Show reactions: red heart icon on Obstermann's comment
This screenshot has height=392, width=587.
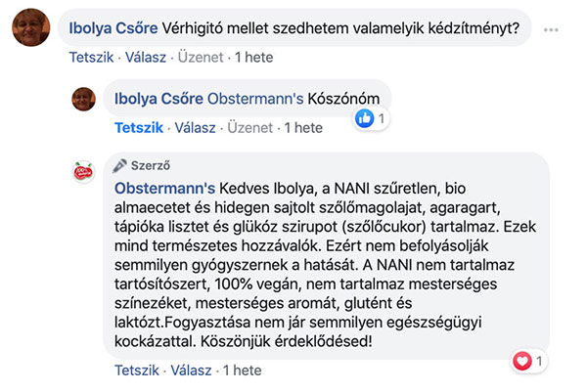pyautogui.click(x=522, y=362)
